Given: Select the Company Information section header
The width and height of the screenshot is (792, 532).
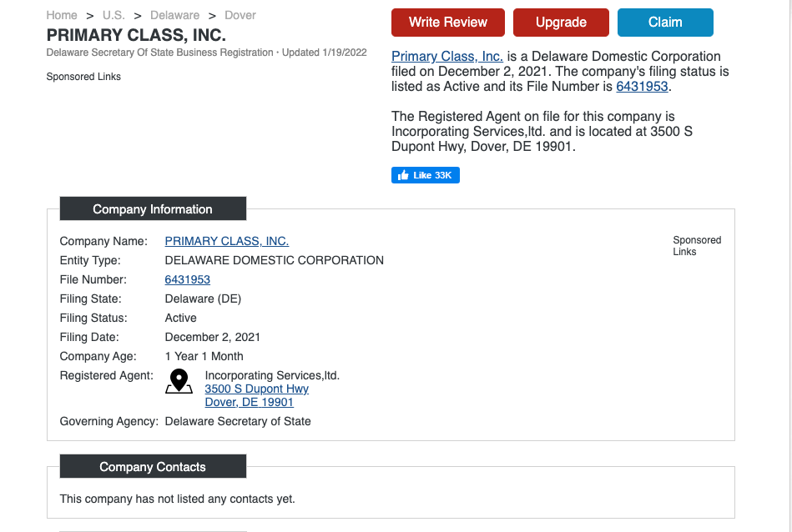Looking at the screenshot, I should (153, 209).
